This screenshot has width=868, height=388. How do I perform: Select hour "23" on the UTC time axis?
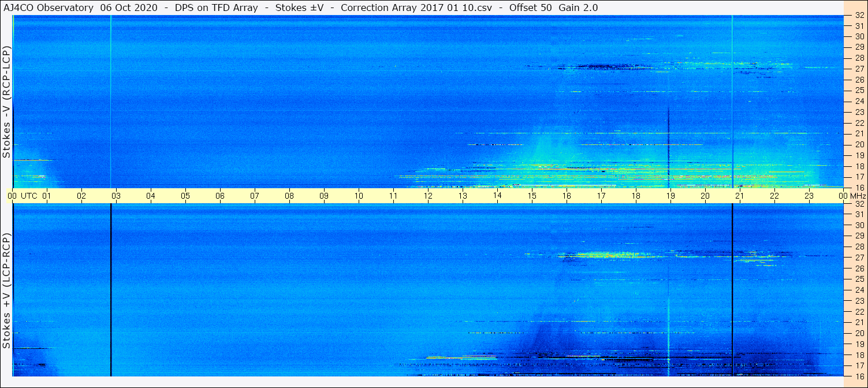coord(809,196)
